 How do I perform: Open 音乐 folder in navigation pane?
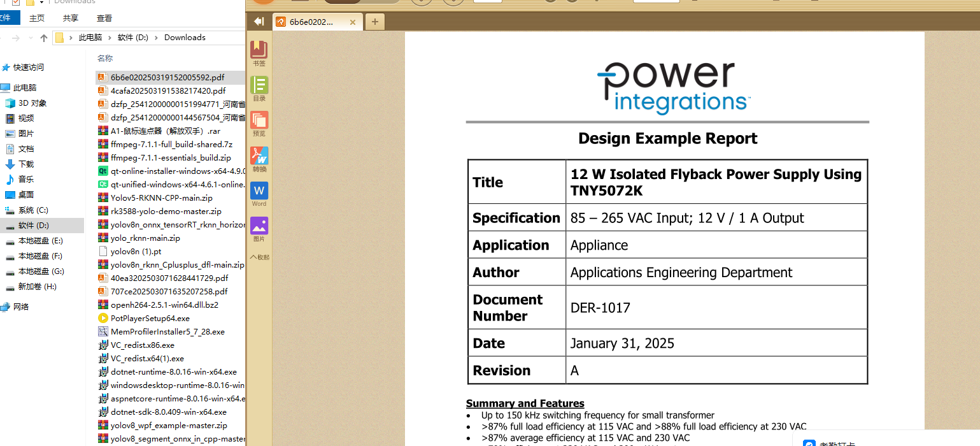[26, 180]
